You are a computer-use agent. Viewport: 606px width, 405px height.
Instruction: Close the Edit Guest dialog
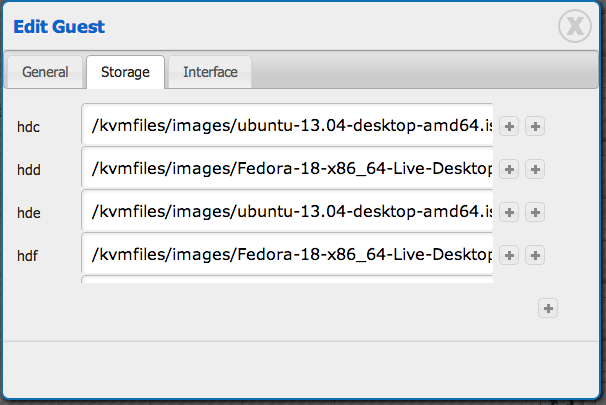click(x=576, y=27)
